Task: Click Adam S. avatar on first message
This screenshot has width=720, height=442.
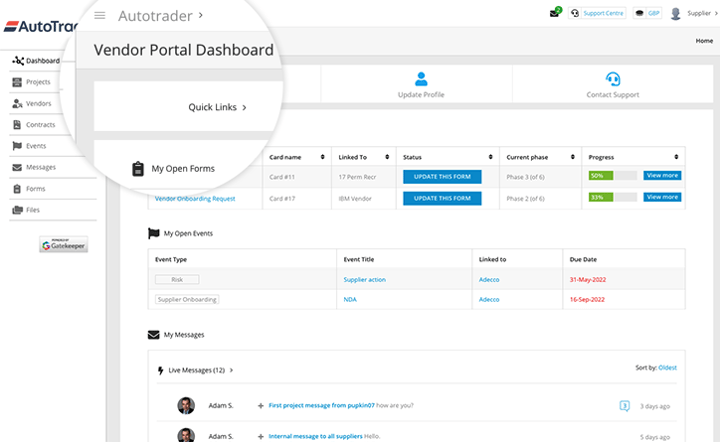Action: (186, 405)
